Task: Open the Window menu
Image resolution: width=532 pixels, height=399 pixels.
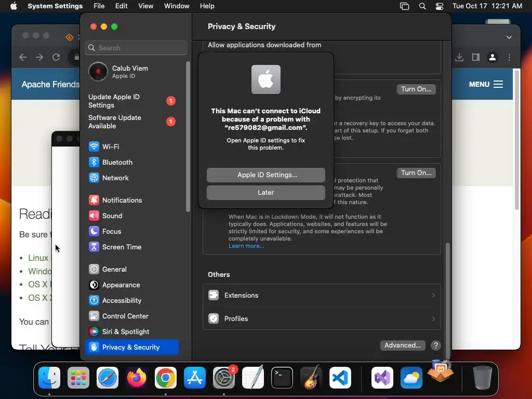Action: 177,6
